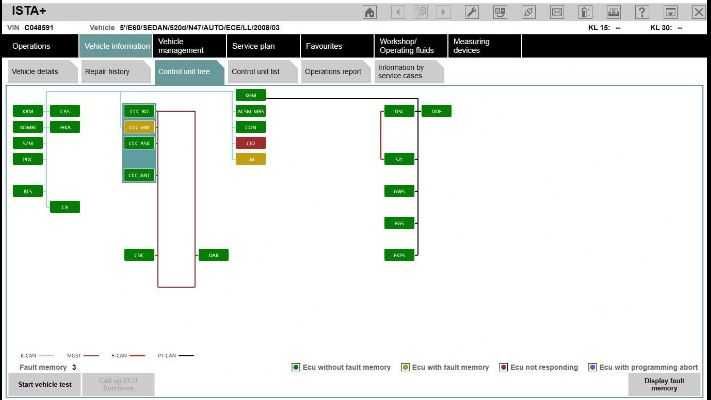Image resolution: width=711 pixels, height=400 pixels.
Task: Open Vehicle management menu
Action: tap(190, 46)
